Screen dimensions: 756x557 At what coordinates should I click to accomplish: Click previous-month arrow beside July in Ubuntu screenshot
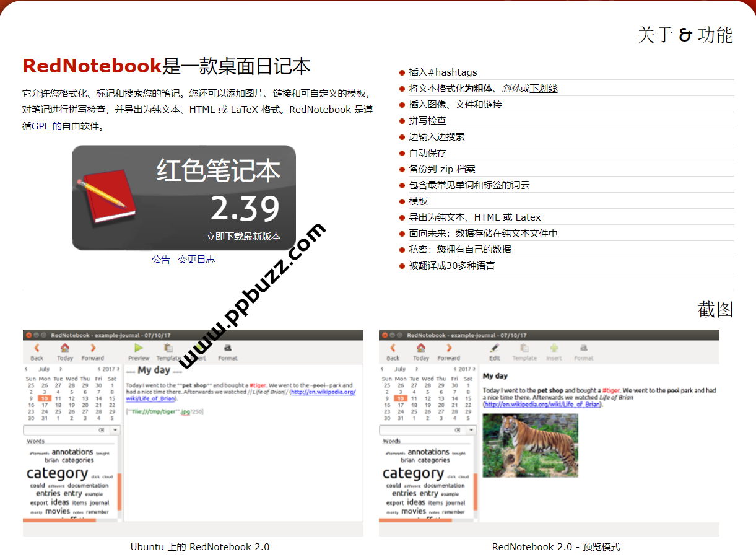[x=27, y=369]
